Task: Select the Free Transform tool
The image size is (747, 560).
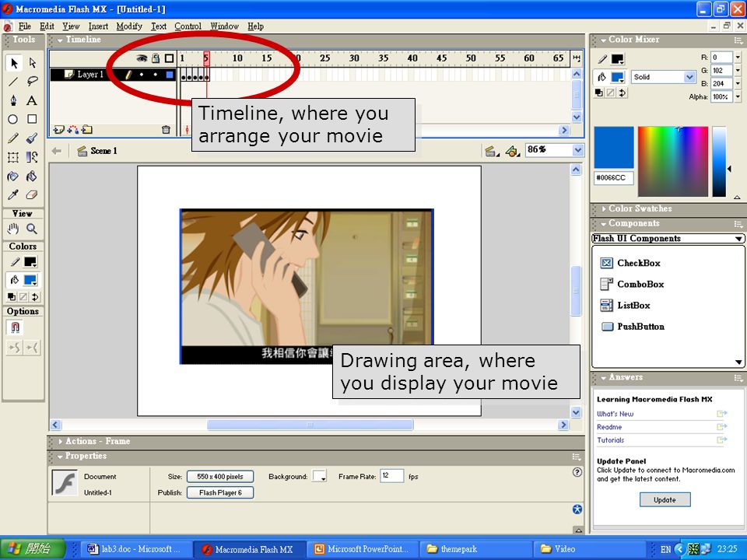Action: [x=13, y=157]
